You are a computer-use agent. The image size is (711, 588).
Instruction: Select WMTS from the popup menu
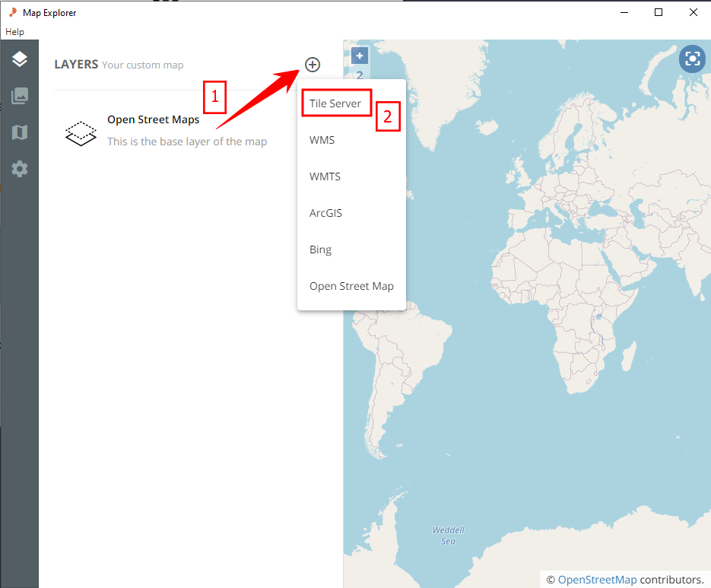[325, 176]
